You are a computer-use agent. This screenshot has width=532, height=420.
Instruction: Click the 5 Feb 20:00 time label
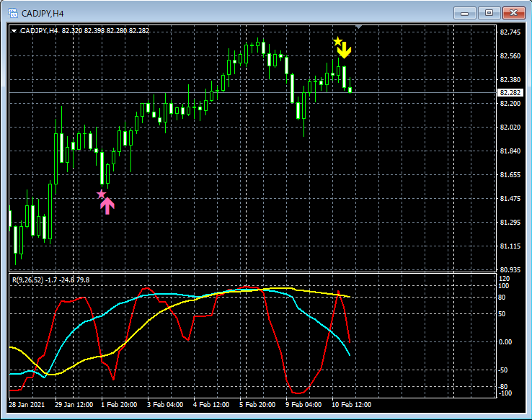click(x=257, y=405)
